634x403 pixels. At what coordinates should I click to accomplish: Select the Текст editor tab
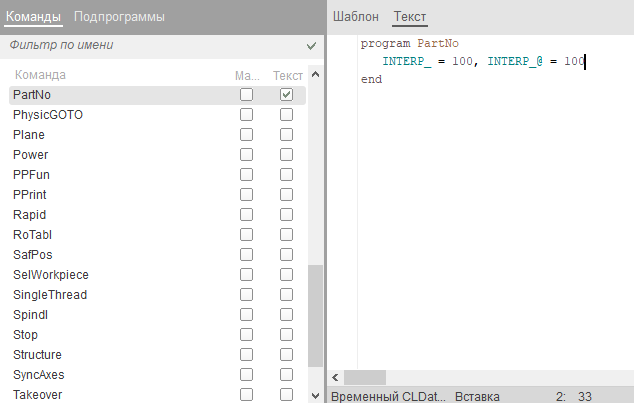(x=410, y=17)
